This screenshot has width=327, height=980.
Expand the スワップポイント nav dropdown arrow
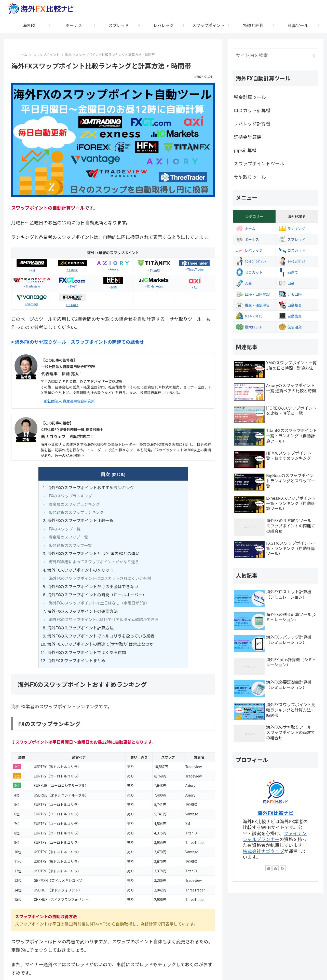228,25
